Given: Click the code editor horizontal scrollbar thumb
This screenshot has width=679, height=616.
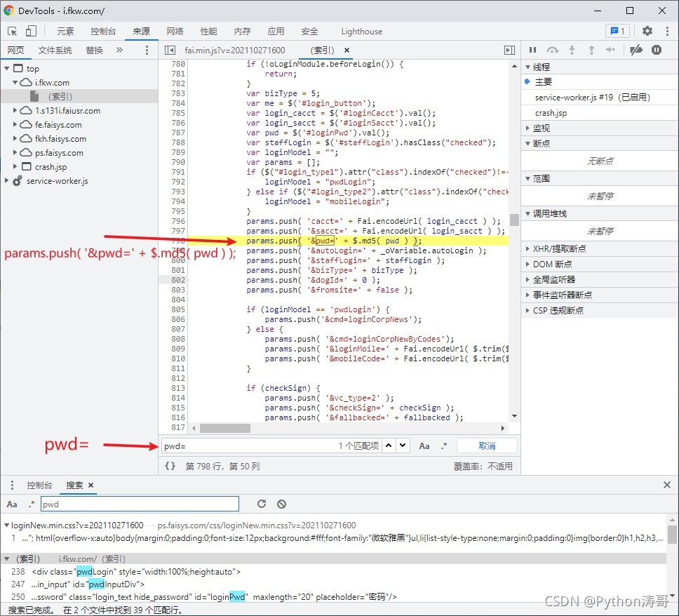Looking at the screenshot, I should click(224, 428).
